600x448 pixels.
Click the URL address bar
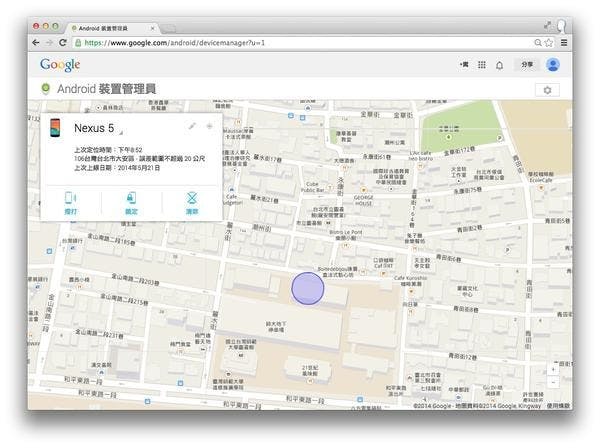click(x=300, y=44)
